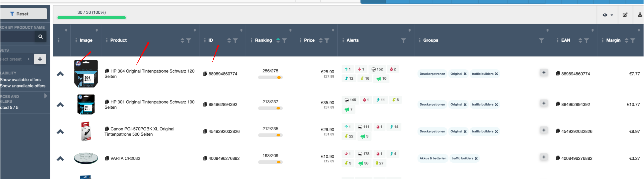
Task: Click the edit pencil icon in toolbar
Action: (x=625, y=15)
